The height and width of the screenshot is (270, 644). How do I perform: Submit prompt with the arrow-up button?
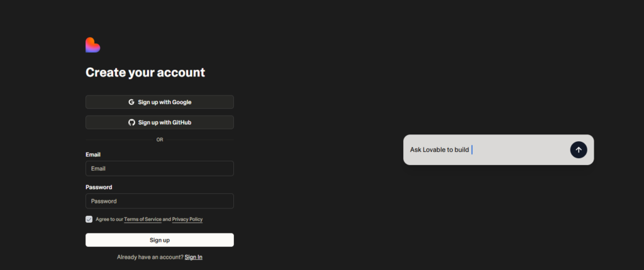coord(579,150)
